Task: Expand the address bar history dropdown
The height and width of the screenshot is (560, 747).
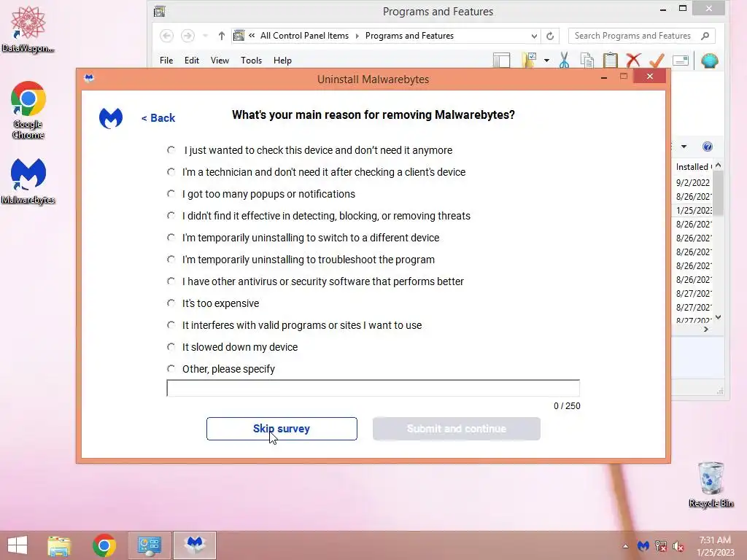Action: 534,36
